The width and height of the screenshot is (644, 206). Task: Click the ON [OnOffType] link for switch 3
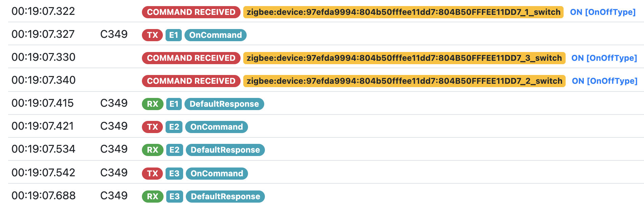tap(604, 58)
